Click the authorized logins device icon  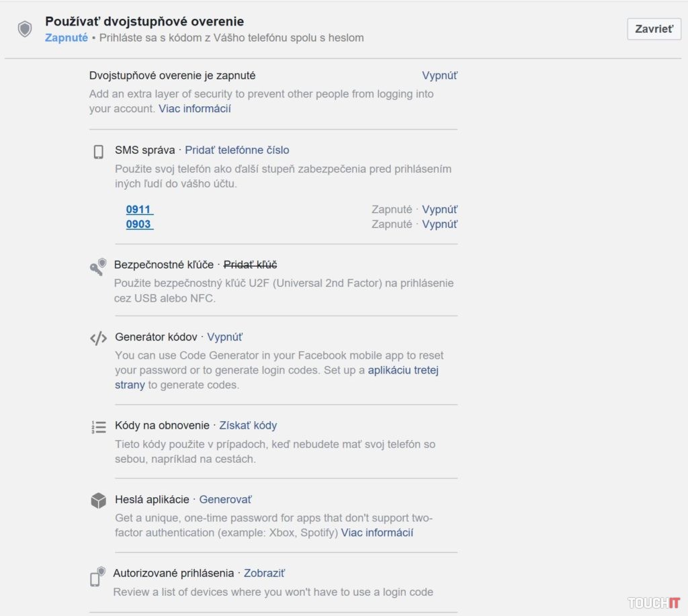coord(97,576)
